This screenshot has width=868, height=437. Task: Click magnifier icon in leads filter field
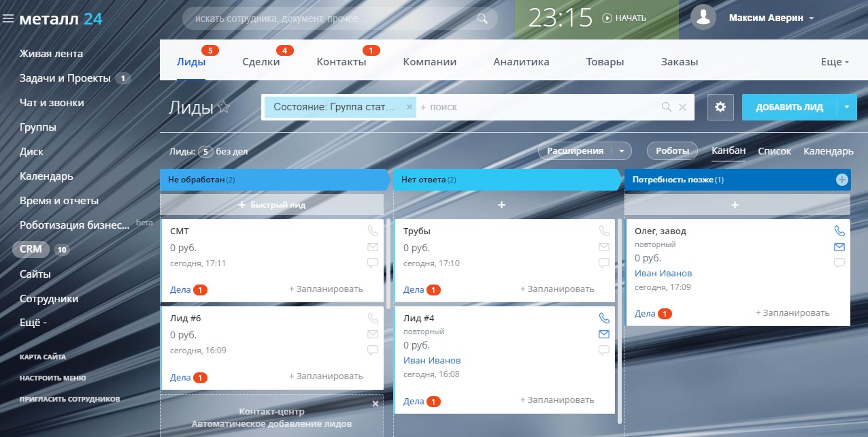pyautogui.click(x=667, y=107)
